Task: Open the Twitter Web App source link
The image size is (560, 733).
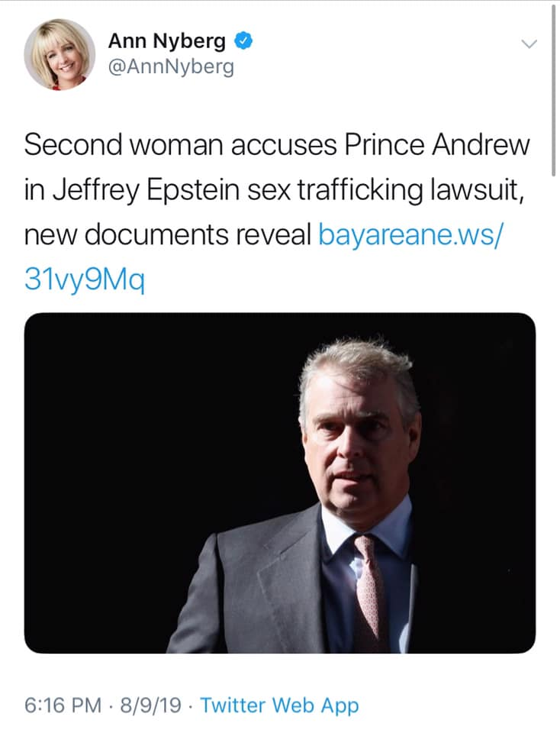Action: coord(279,706)
